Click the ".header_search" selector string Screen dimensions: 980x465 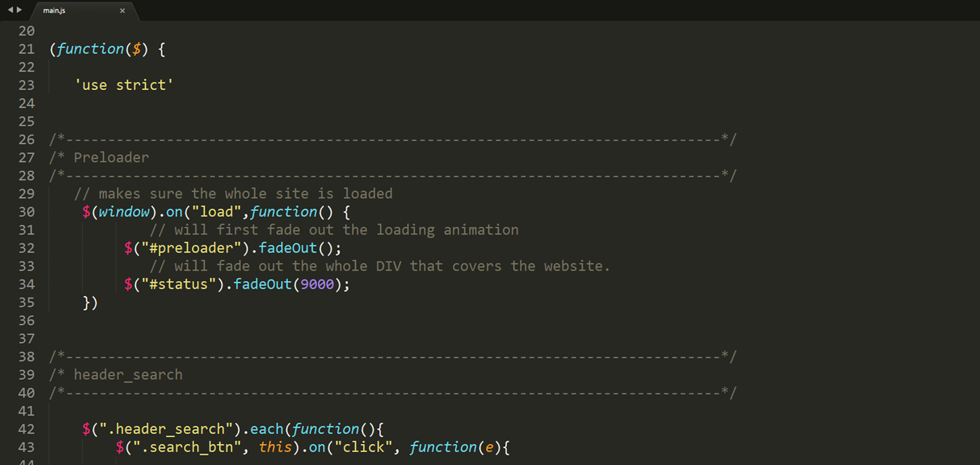[x=166, y=429]
